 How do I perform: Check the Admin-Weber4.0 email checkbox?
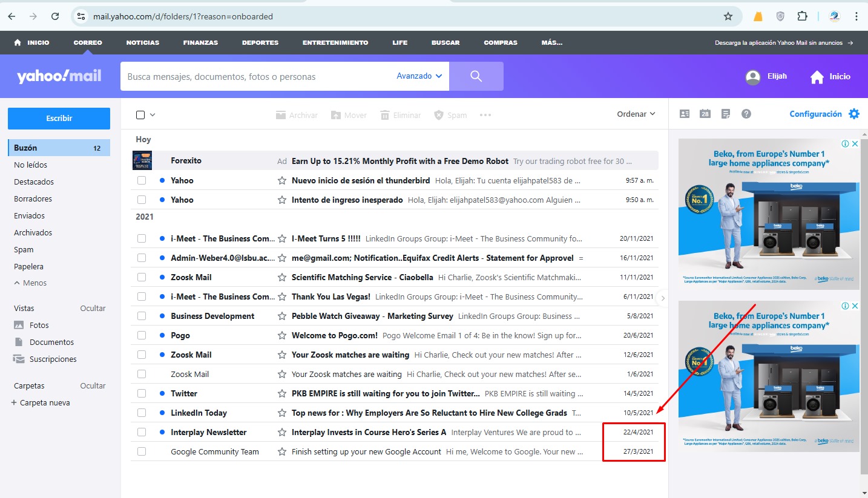(142, 258)
